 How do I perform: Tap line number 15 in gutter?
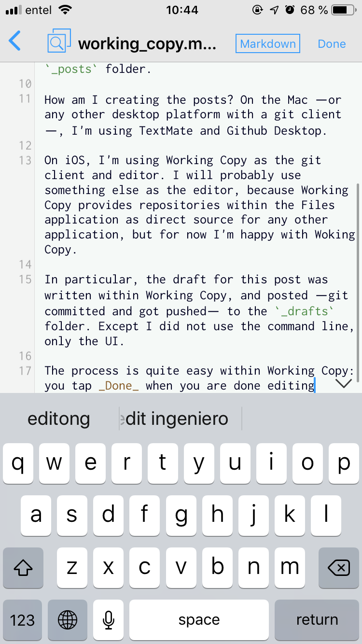tap(25, 280)
